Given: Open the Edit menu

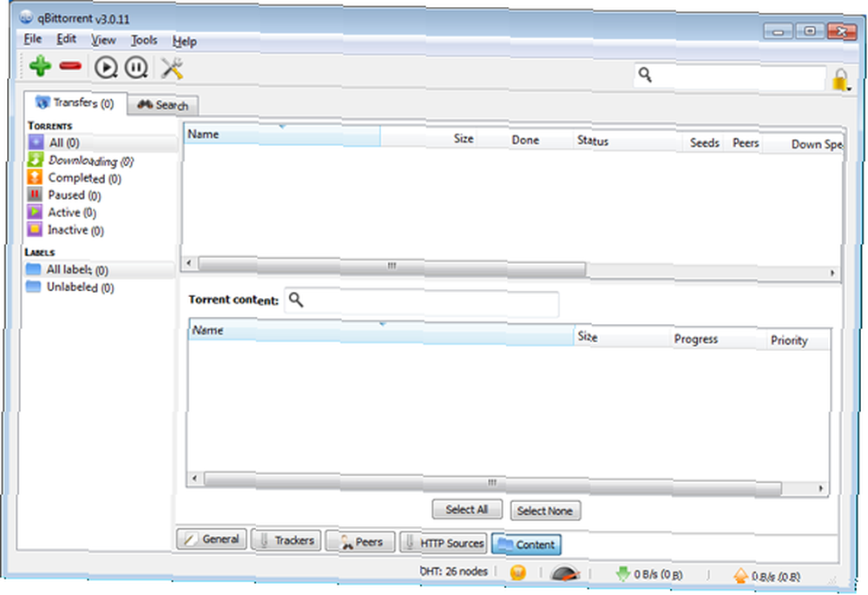Looking at the screenshot, I should pyautogui.click(x=67, y=39).
